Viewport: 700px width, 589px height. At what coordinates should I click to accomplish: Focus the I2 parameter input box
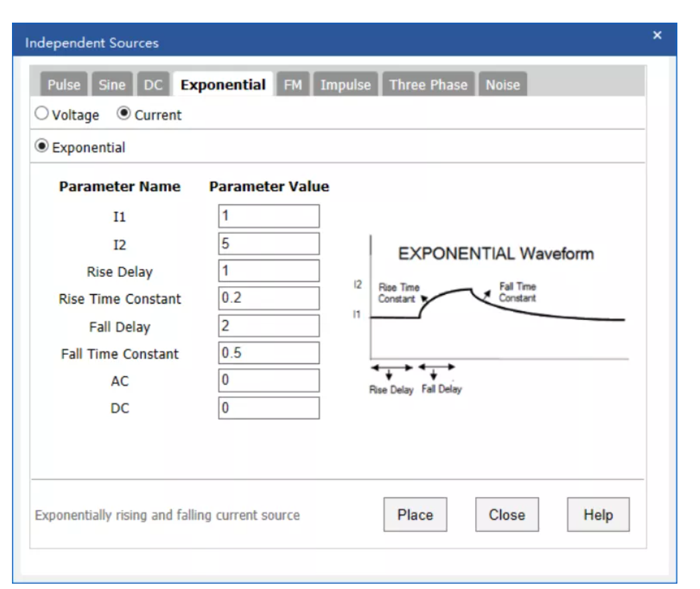point(269,244)
